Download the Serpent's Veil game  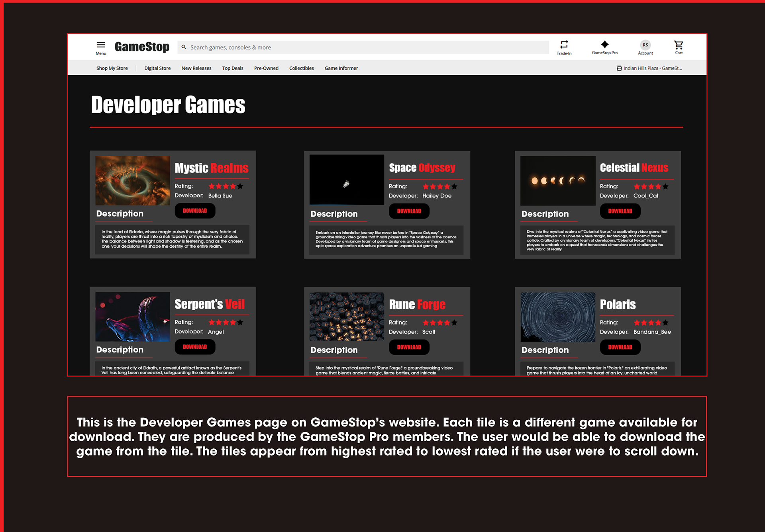pyautogui.click(x=195, y=347)
